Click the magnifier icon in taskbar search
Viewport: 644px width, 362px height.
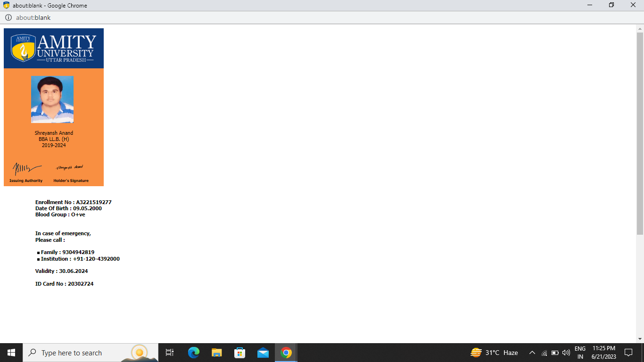pyautogui.click(x=33, y=353)
